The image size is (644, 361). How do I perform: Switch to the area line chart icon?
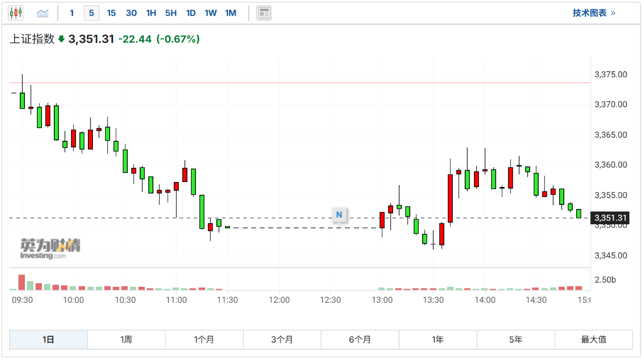click(43, 13)
